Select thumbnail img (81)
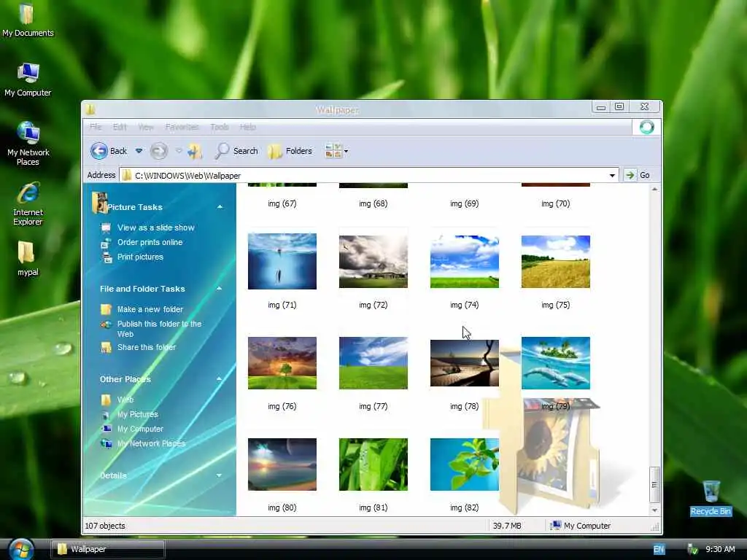Screen dimensions: 747x560 [373, 464]
